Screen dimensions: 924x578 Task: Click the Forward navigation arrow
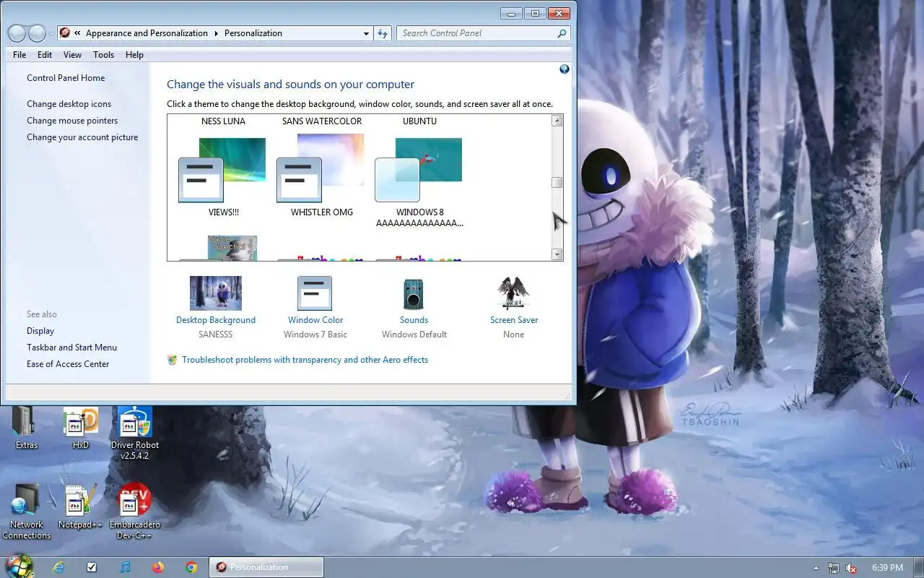pos(38,33)
